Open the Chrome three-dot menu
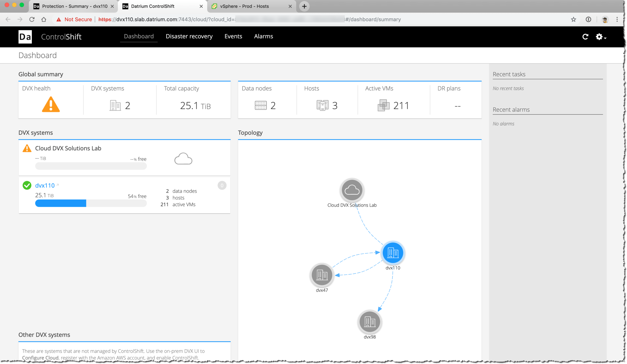 pos(617,19)
